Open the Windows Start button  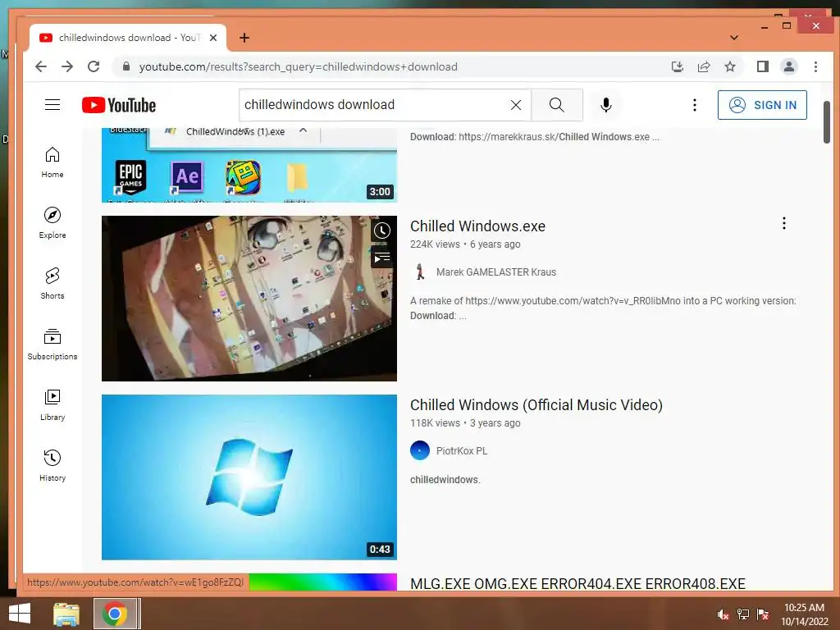[x=20, y=614]
